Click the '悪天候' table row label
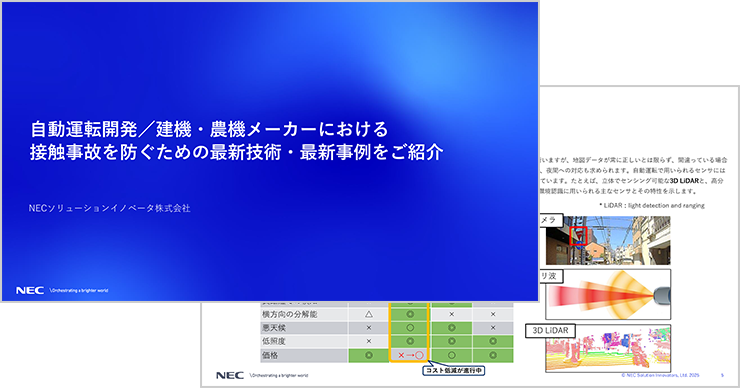 click(x=274, y=328)
